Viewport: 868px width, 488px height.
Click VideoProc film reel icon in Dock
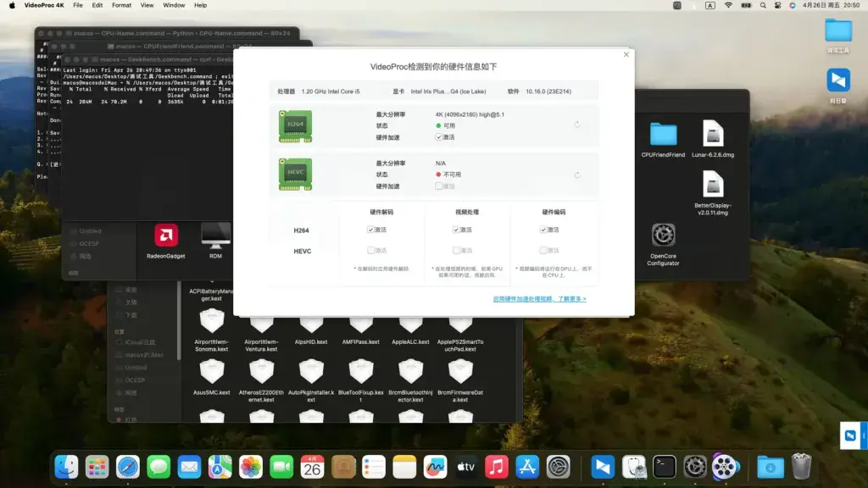pos(725,467)
